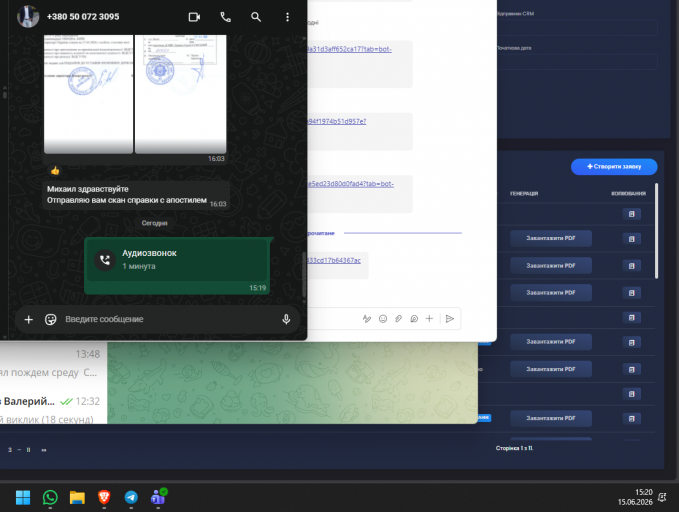Open Brave browser from the taskbar
Image resolution: width=679 pixels, height=512 pixels.
point(104,497)
